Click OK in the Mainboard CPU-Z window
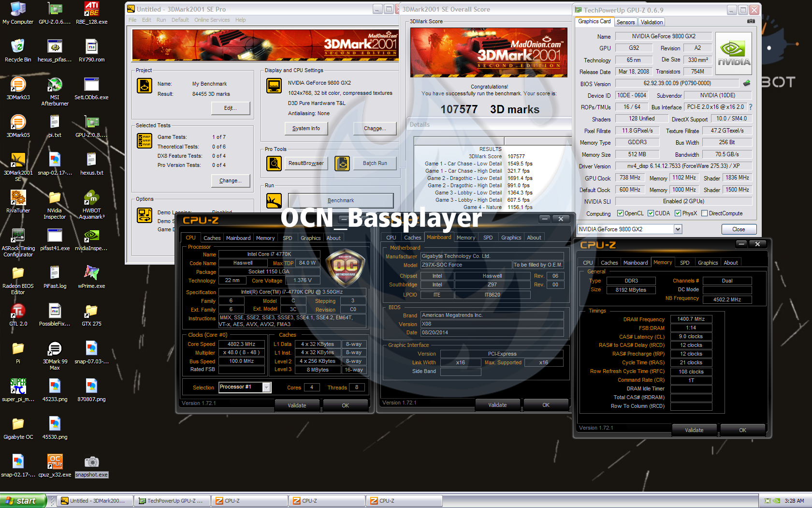 click(546, 405)
